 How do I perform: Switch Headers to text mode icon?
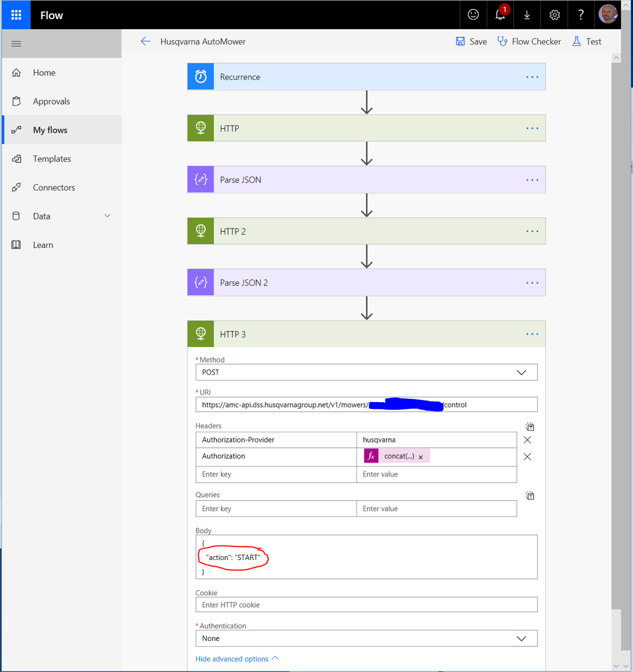(530, 427)
